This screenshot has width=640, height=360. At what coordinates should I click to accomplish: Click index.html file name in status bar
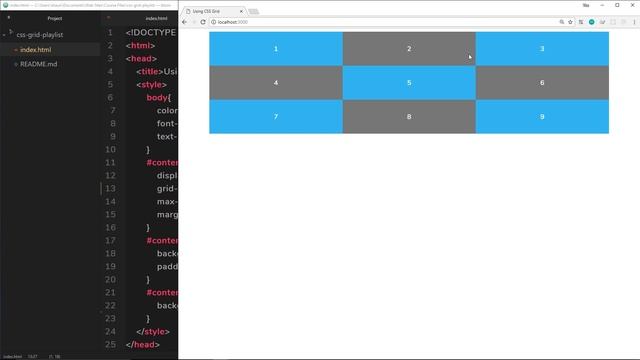13,357
